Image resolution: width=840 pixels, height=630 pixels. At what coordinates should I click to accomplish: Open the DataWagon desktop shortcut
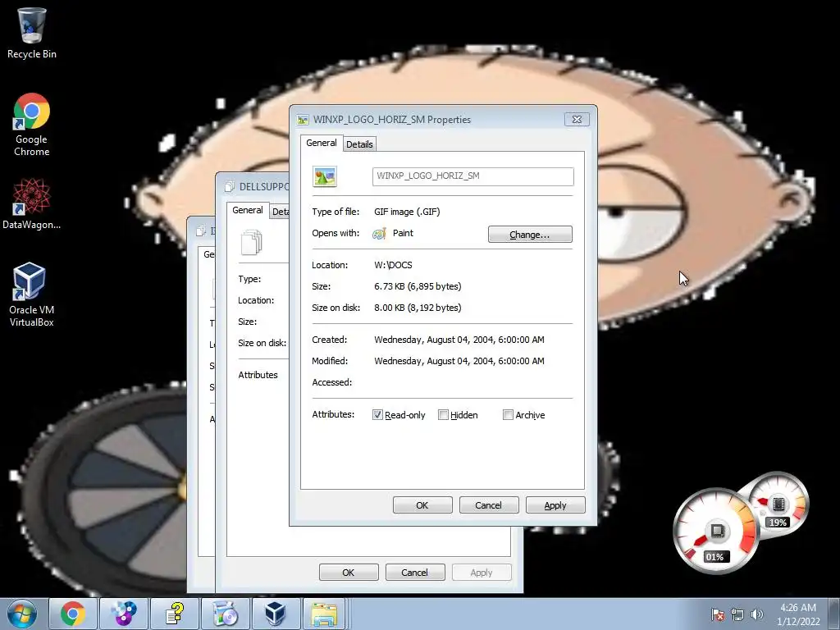[32, 204]
